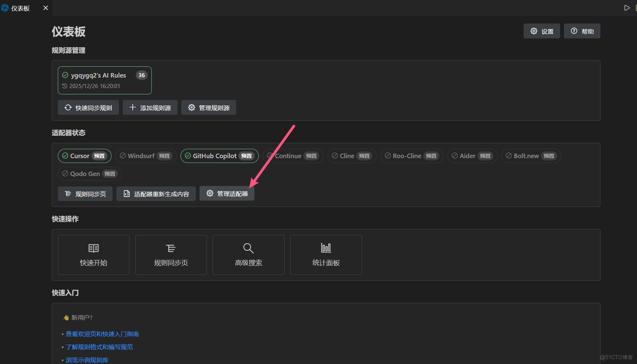Click the 适配器状态 section heading
Image resolution: width=637 pixels, height=364 pixels.
click(x=69, y=133)
